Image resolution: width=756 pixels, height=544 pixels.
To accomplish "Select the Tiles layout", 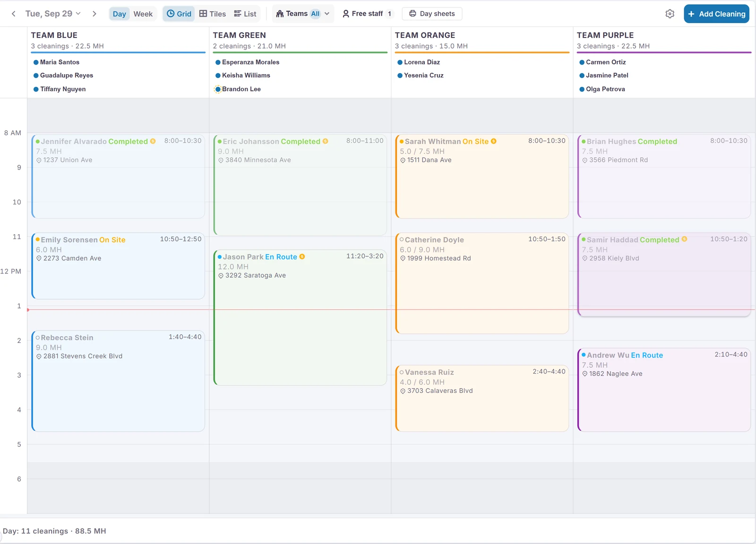I will coord(213,14).
